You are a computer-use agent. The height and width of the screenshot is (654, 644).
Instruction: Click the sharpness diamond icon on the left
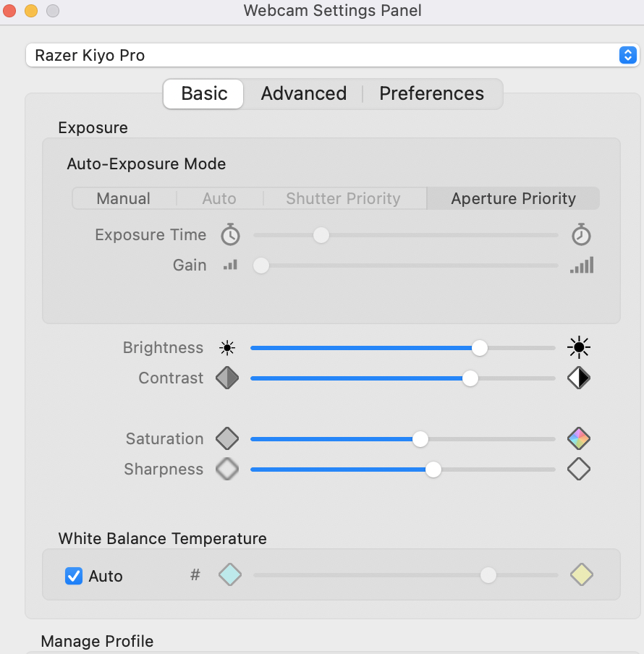pyautogui.click(x=226, y=469)
